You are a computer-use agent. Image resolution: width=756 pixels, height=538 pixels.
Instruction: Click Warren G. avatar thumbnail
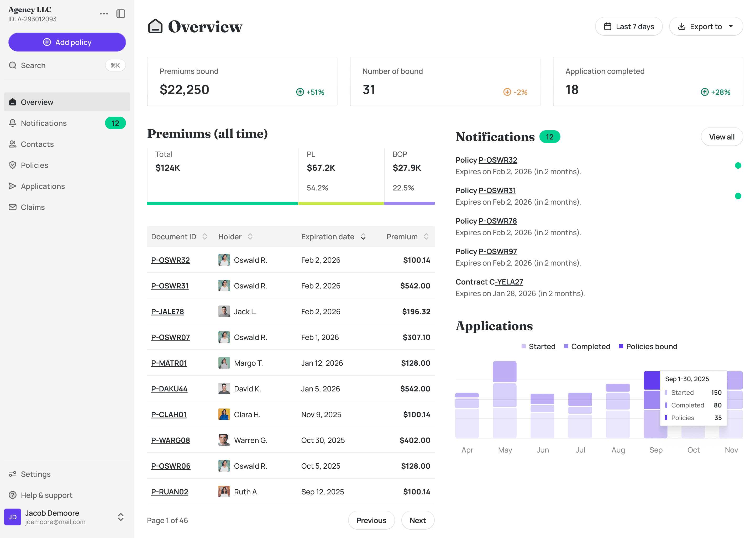[x=224, y=440]
